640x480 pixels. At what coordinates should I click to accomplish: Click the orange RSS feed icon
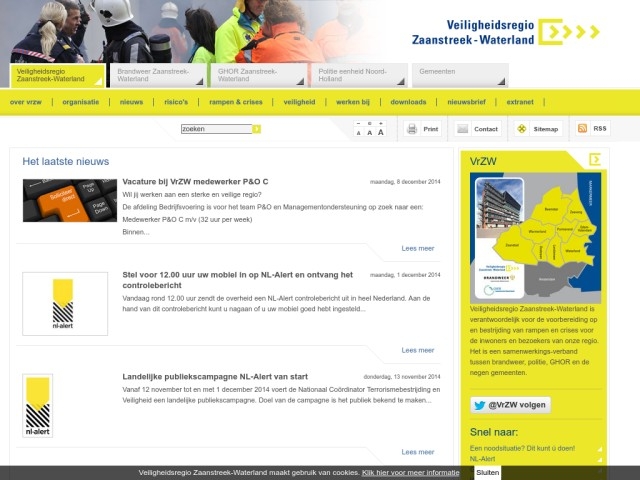(x=582, y=129)
